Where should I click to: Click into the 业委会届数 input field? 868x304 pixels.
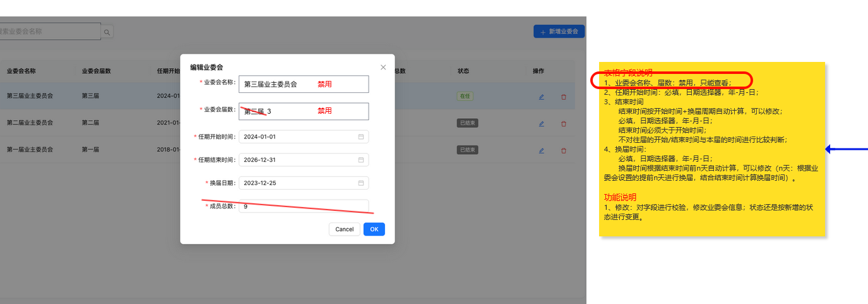303,111
